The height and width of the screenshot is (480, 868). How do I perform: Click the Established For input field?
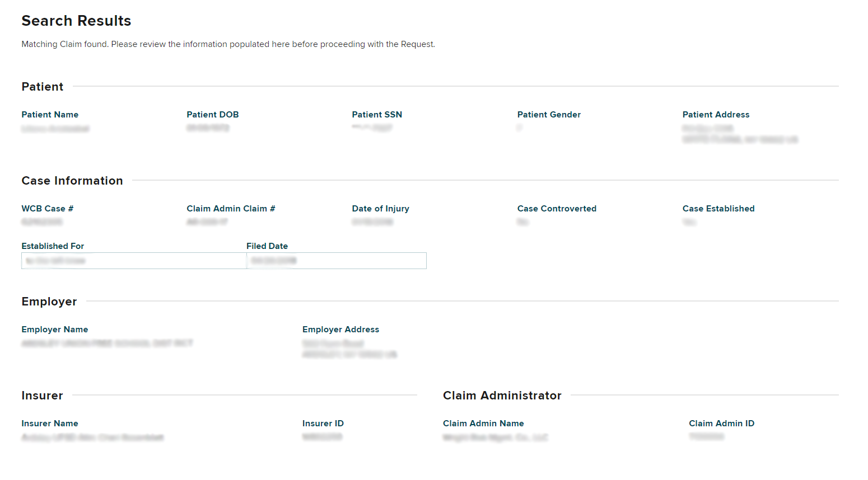click(x=134, y=261)
